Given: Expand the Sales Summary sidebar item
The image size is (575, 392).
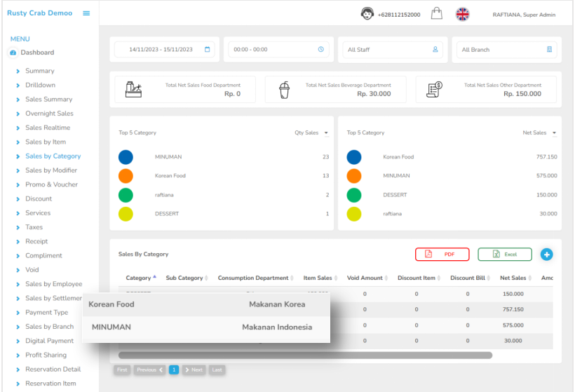Looking at the screenshot, I should 48,100.
